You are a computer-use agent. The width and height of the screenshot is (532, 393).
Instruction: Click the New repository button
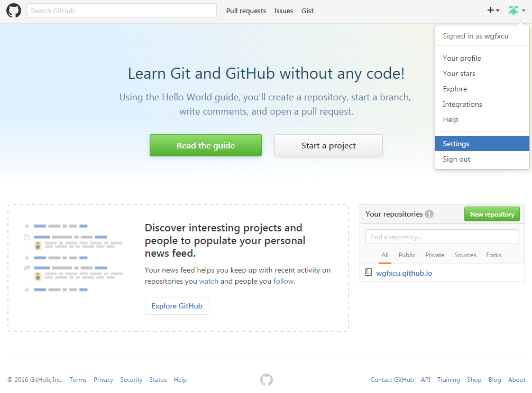pyautogui.click(x=492, y=214)
